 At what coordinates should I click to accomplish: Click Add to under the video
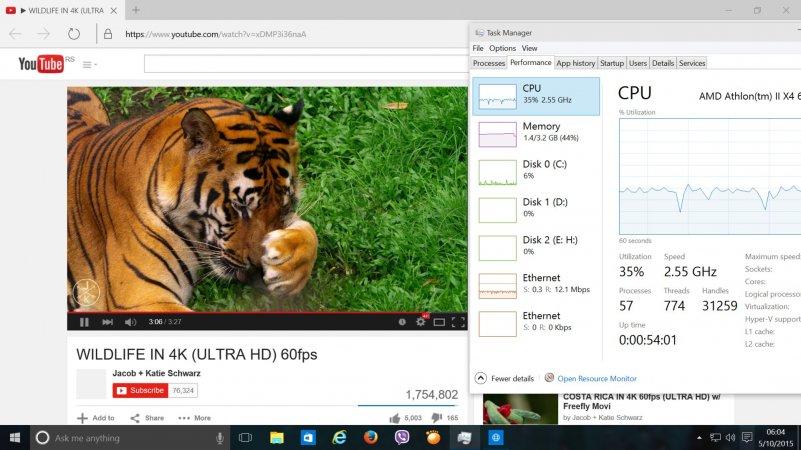pos(96,418)
